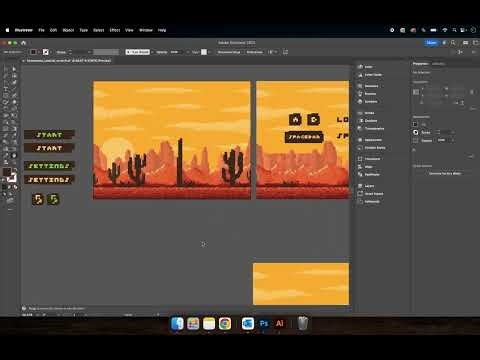Image resolution: width=480 pixels, height=360 pixels.
Task: Open the Trash in the Dock
Action: (302, 323)
